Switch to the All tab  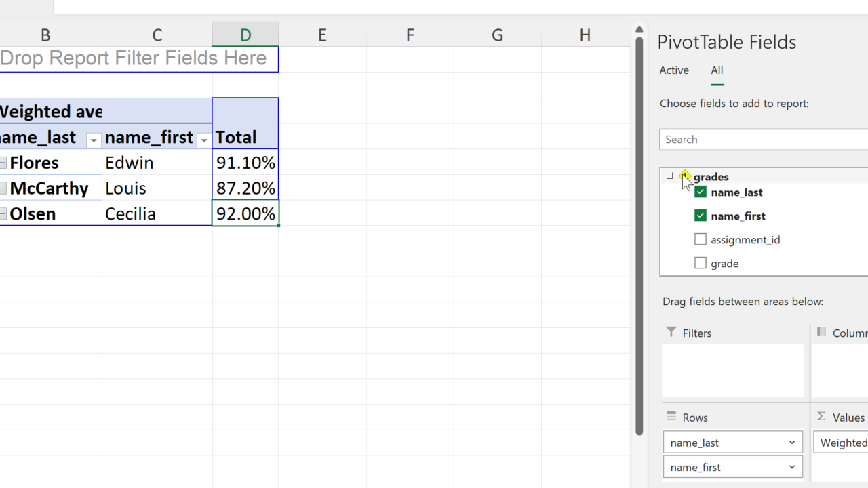[x=717, y=70]
